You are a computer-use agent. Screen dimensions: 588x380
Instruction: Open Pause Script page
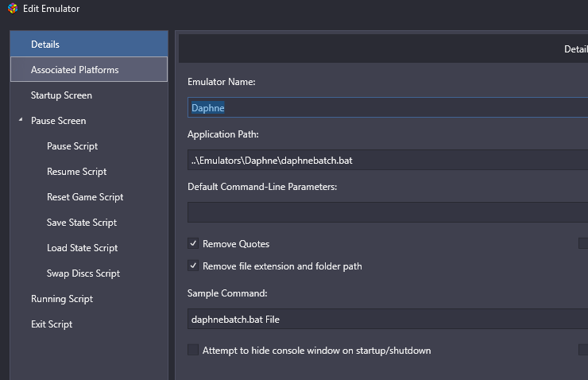click(89, 146)
